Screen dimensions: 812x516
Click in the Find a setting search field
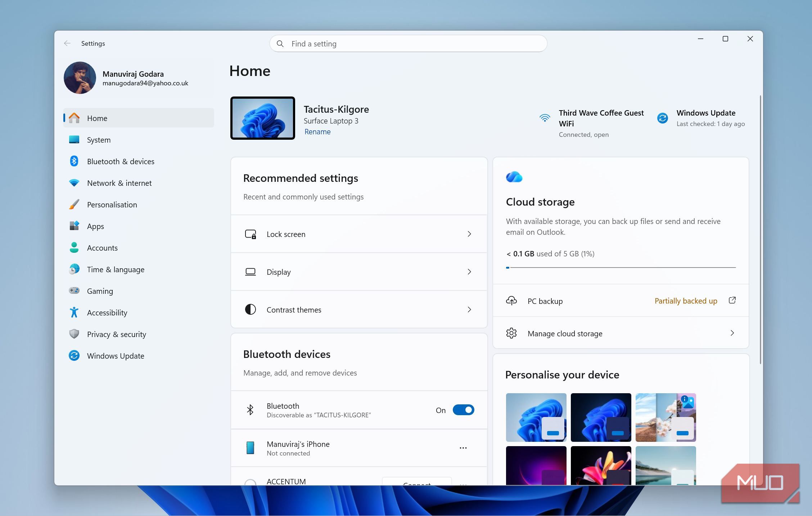click(408, 44)
